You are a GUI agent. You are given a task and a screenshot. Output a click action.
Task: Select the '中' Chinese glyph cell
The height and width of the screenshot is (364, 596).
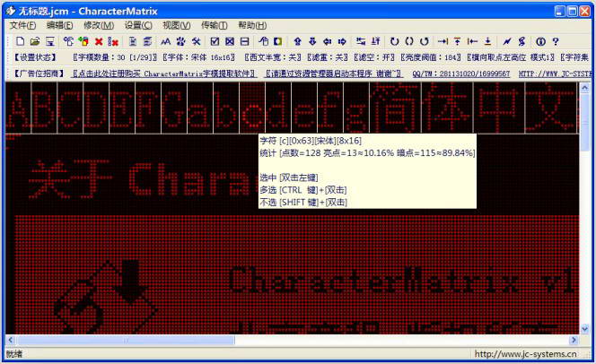(499, 108)
